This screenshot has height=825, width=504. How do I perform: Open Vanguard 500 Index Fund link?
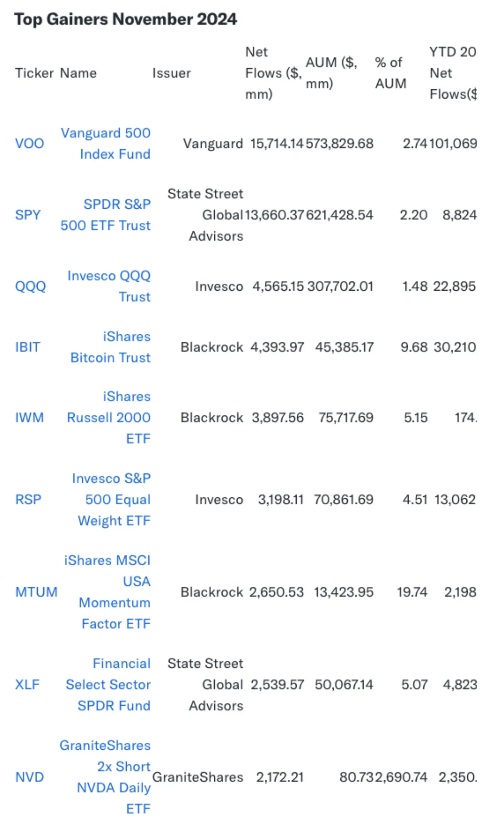pos(106,143)
